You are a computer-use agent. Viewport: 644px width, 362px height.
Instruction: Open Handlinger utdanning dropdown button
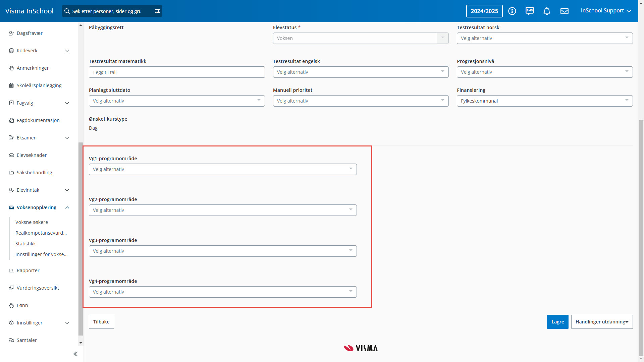(x=602, y=322)
